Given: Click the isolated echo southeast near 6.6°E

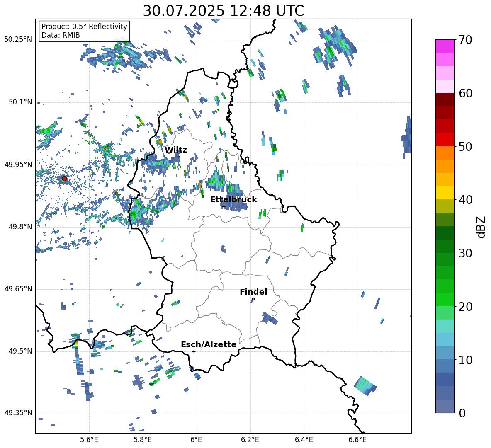Looking at the screenshot, I should pyautogui.click(x=365, y=386).
